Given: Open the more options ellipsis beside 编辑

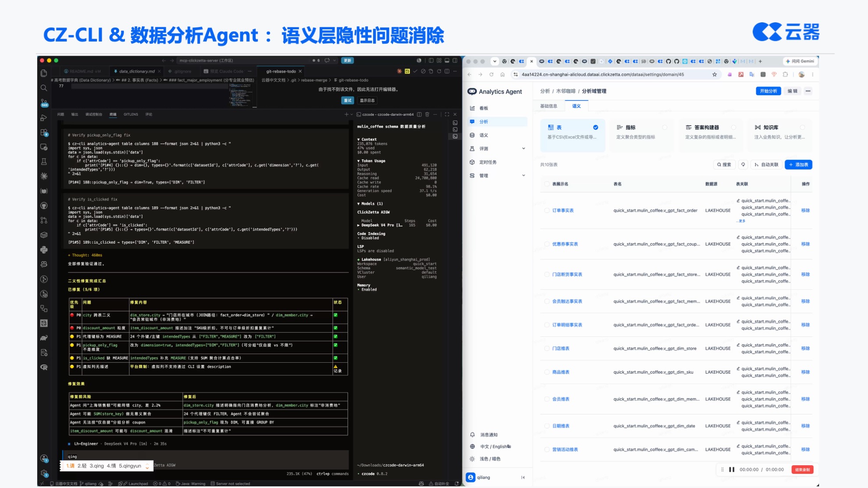Looking at the screenshot, I should pos(808,91).
